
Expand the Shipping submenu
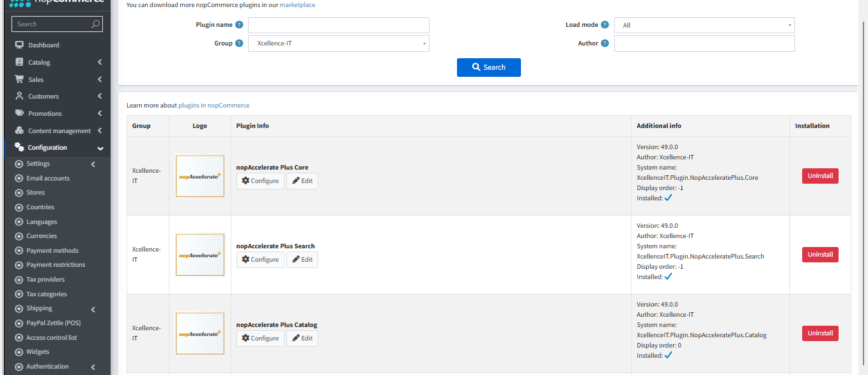93,309
